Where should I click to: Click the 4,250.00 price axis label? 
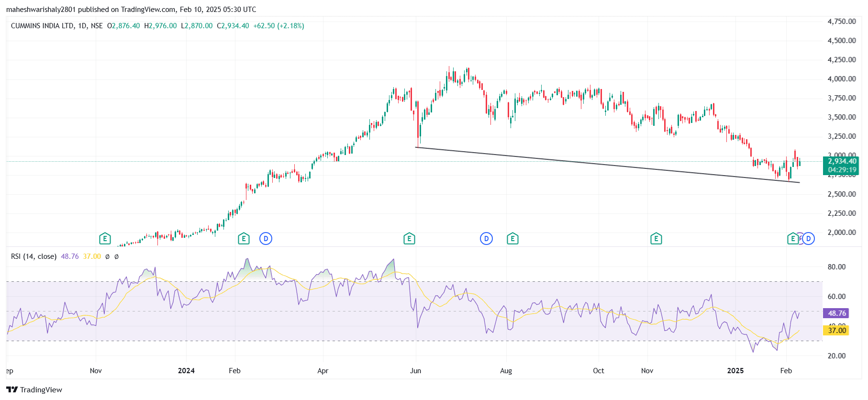tap(842, 60)
